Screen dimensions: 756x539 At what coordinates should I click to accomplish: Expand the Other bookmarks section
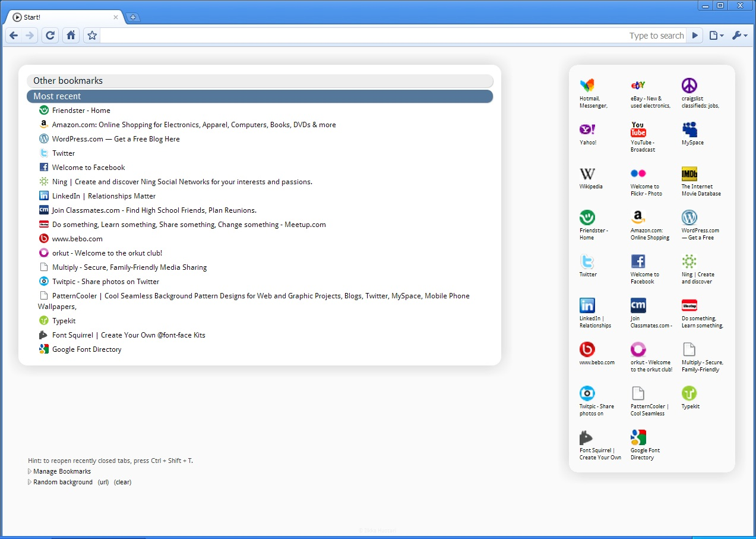(260, 81)
